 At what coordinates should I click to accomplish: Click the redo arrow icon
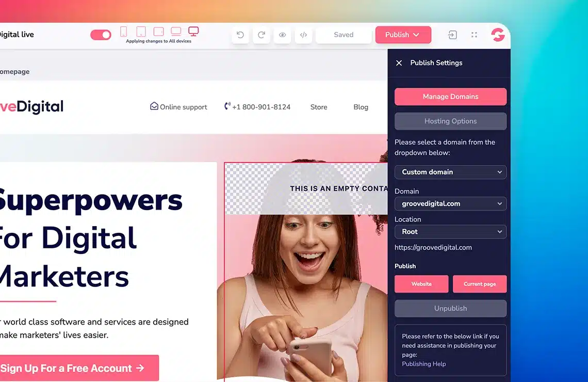pos(262,35)
